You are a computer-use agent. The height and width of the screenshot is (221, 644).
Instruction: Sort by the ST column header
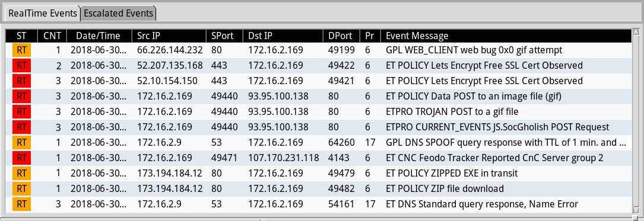[21, 36]
